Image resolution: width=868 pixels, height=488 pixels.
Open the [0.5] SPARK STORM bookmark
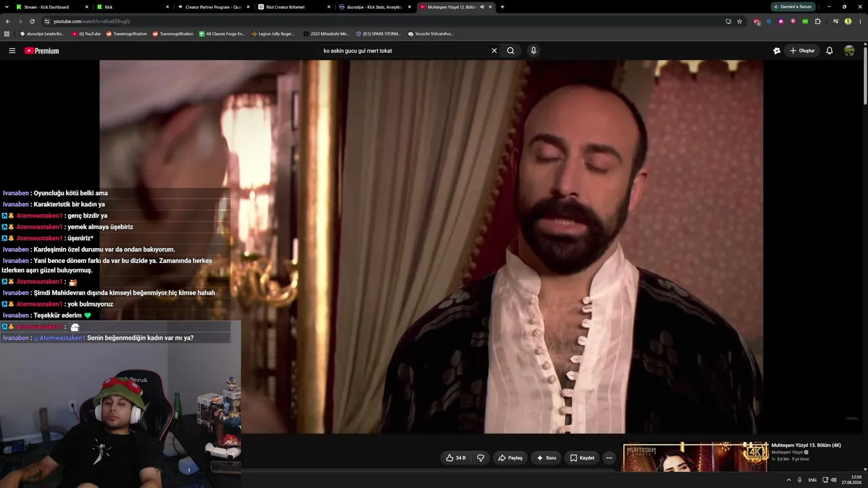point(378,33)
